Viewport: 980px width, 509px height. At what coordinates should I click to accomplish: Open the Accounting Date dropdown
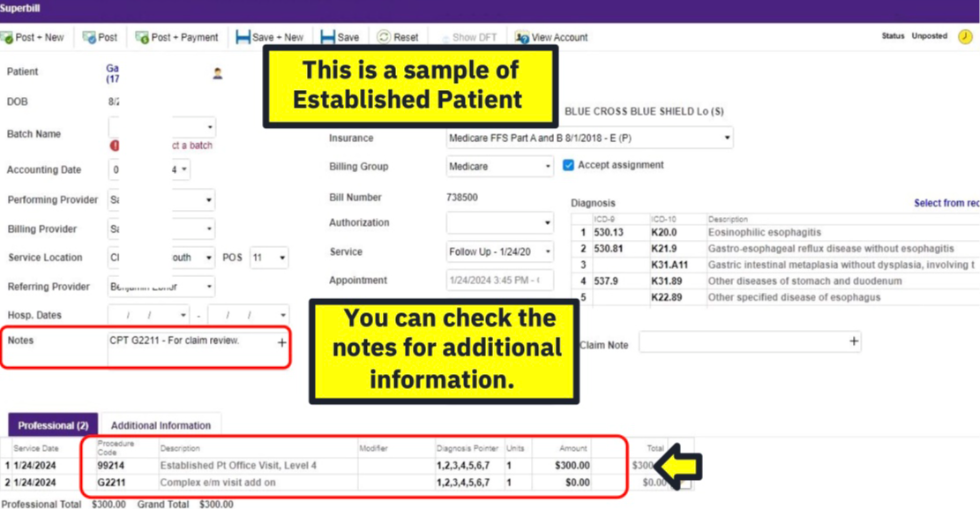(x=183, y=169)
